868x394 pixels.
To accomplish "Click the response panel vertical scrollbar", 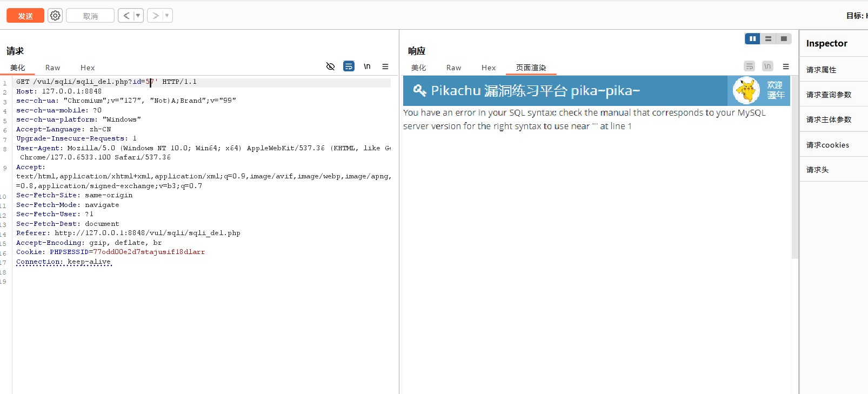I will (x=794, y=162).
